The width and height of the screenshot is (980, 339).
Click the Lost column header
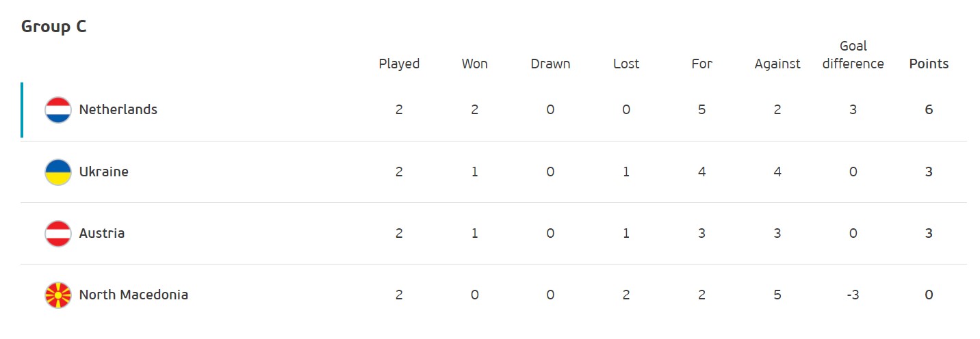[x=626, y=64]
